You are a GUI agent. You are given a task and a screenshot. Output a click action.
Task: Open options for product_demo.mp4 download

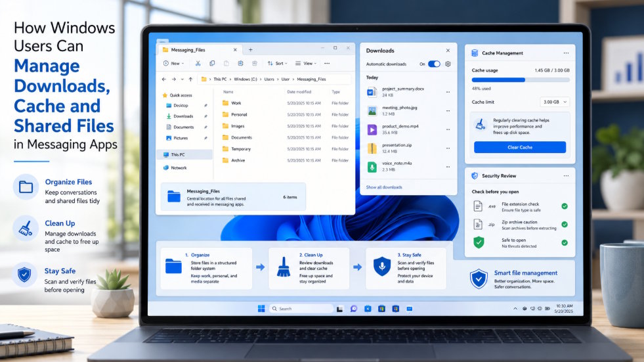448,129
